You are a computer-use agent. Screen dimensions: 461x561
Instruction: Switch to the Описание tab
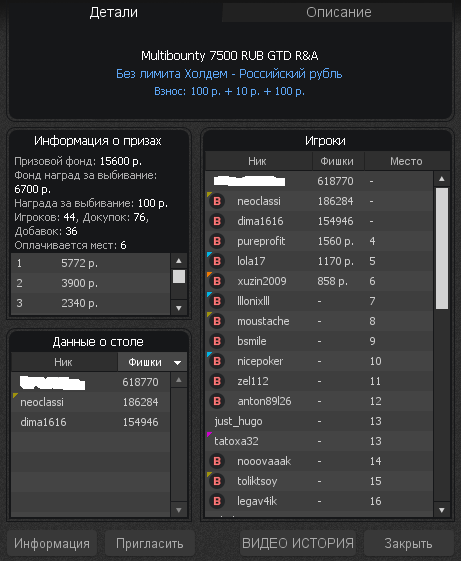coord(338,13)
